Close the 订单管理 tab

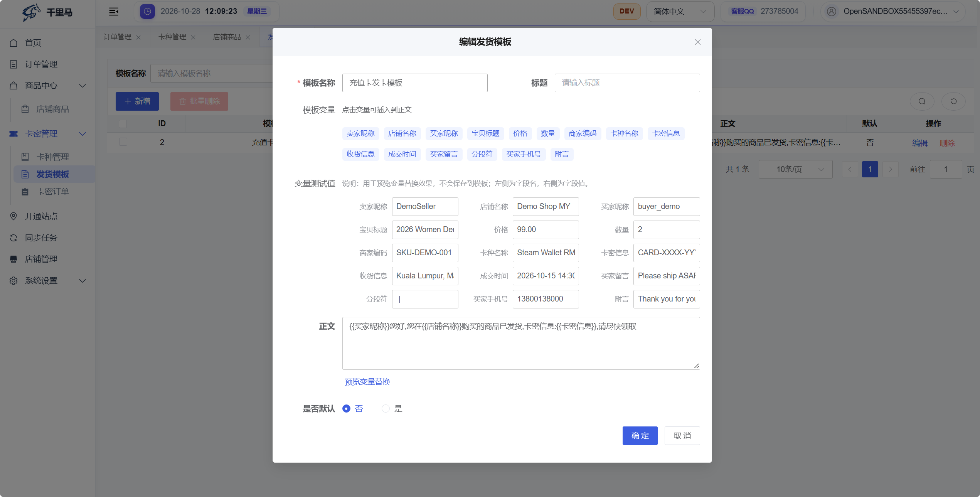click(138, 37)
